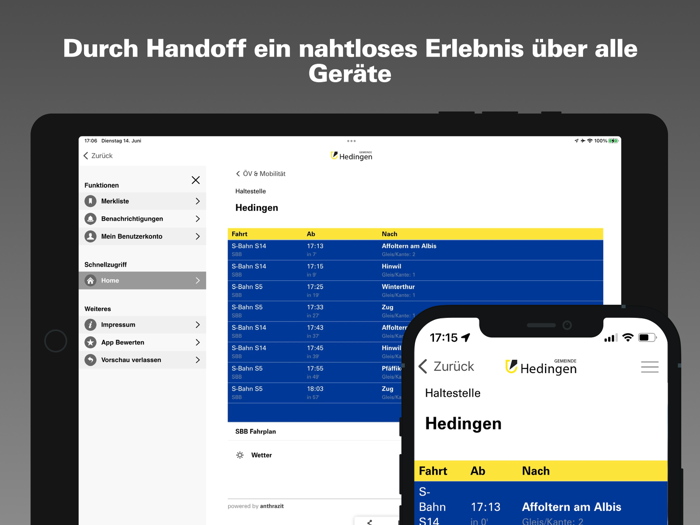Tap the Hedingen stop heading on the iPad
This screenshot has width=700, height=525.
[257, 208]
